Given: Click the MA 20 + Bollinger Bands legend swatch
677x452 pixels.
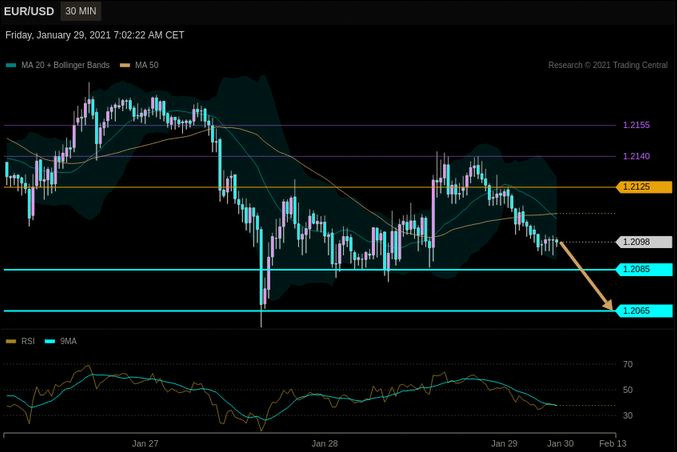Looking at the screenshot, I should coord(11,65).
